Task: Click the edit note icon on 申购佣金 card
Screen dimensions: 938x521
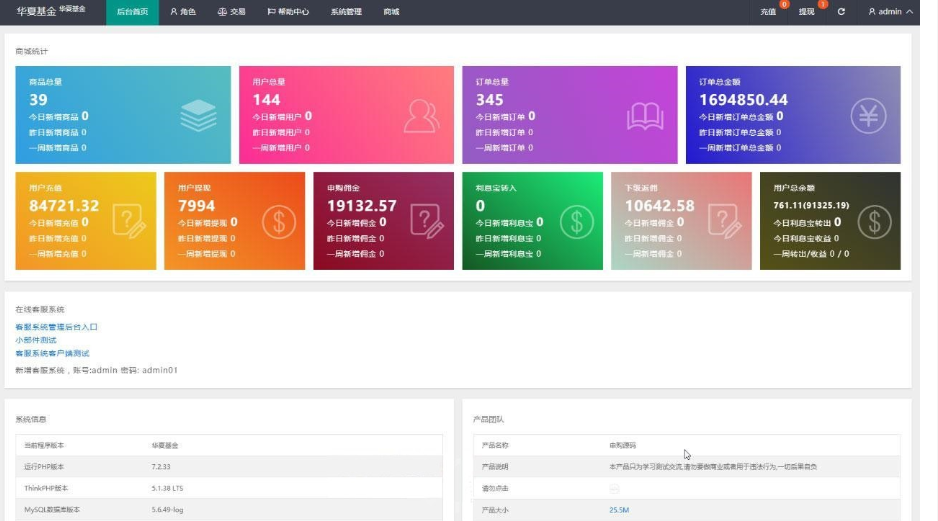Action: tap(427, 221)
